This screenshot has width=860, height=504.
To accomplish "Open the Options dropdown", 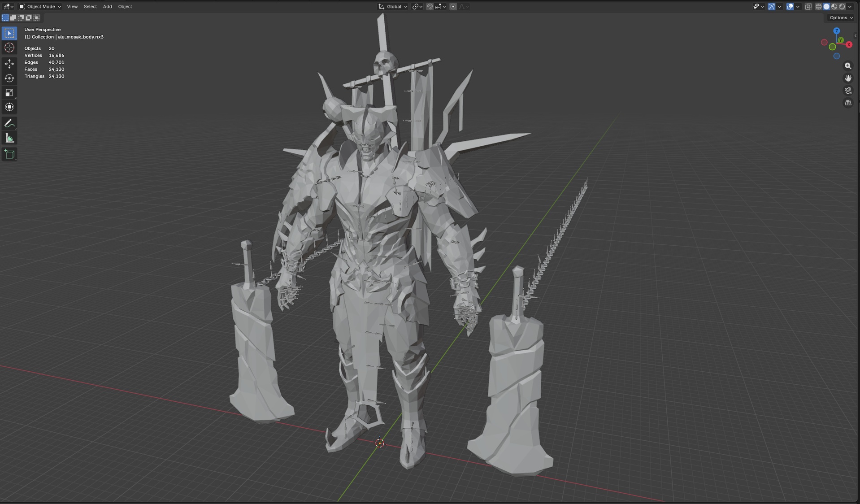I will [841, 17].
